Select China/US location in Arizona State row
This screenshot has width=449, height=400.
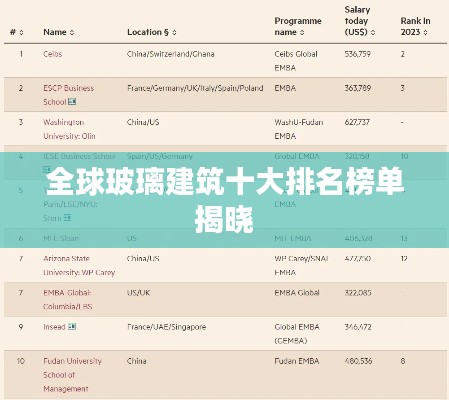(x=143, y=259)
